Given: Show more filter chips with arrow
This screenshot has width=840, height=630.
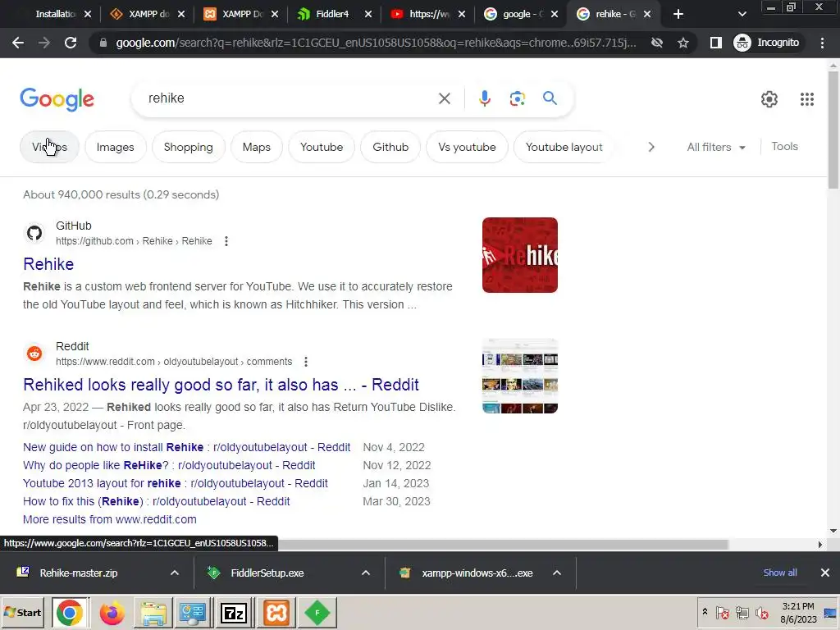Looking at the screenshot, I should tap(651, 147).
